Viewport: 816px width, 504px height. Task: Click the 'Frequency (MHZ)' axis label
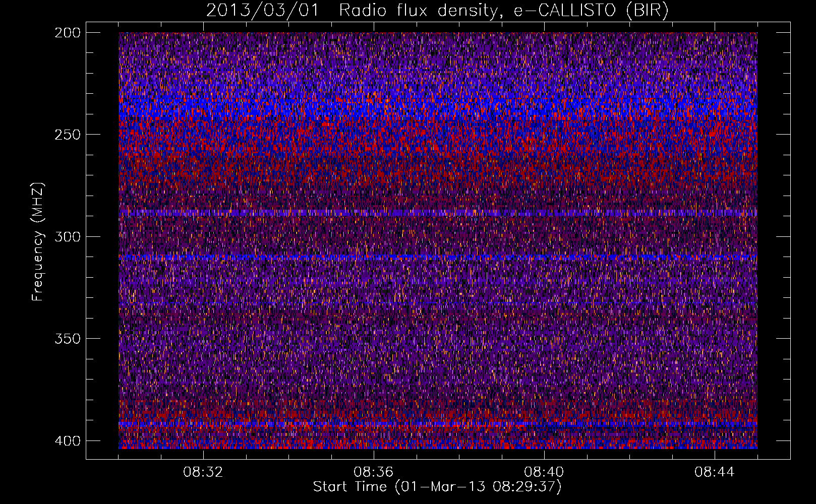tap(38, 241)
